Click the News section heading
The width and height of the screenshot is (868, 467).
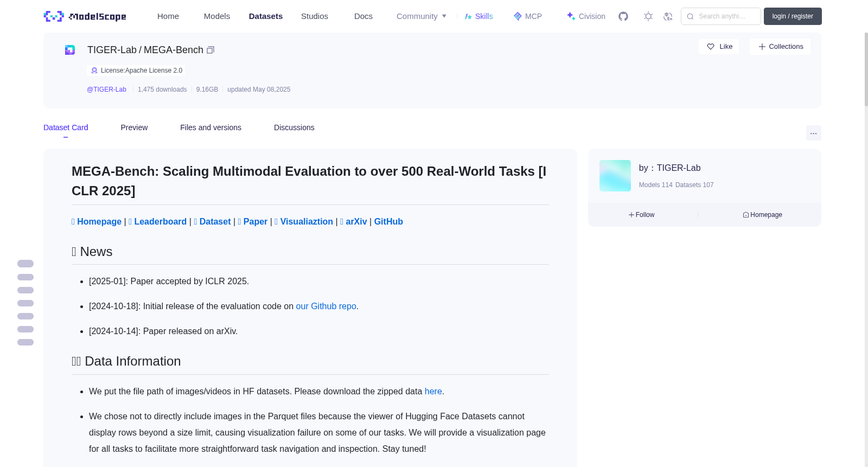tap(92, 252)
